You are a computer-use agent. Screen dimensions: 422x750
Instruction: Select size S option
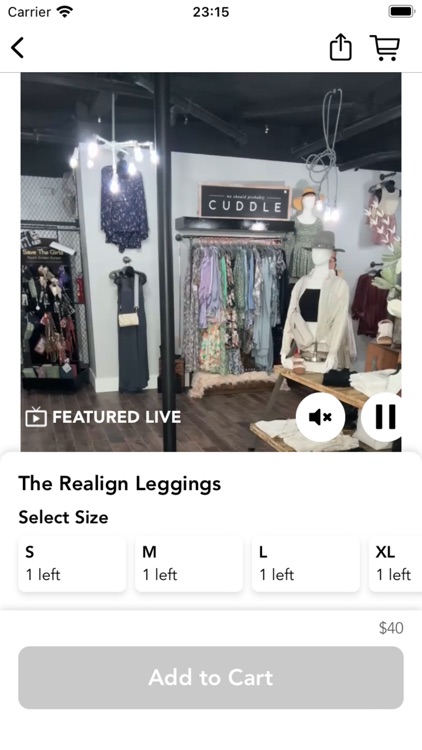(x=72, y=563)
